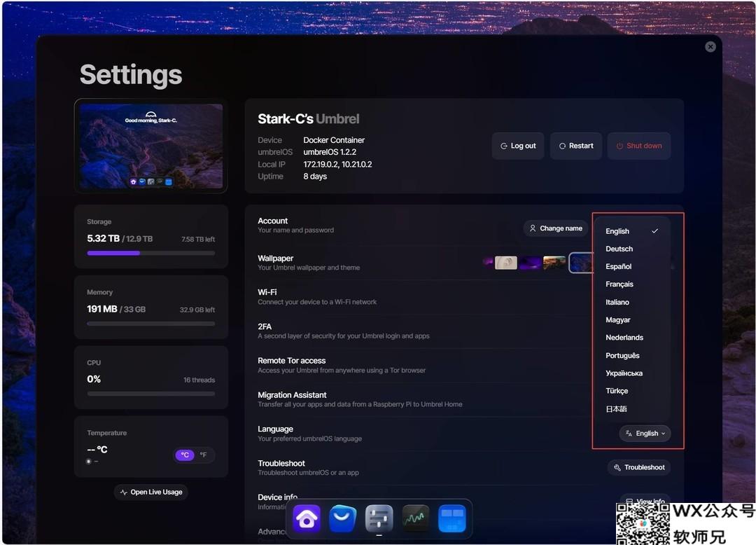756x545 pixels.
Task: Click the Wi-Fi settings row title
Action: click(267, 292)
